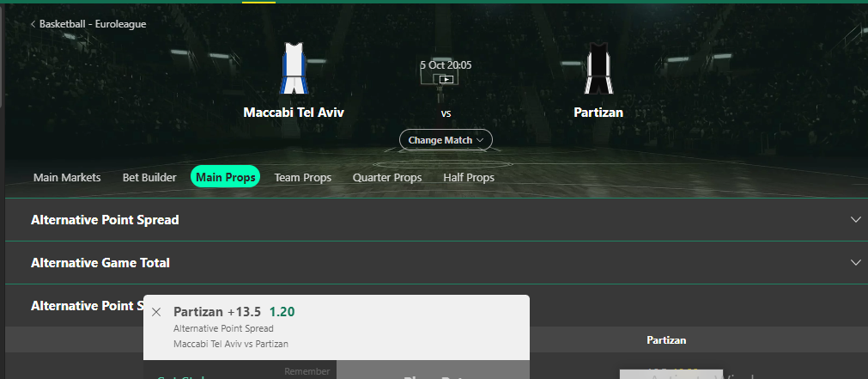The height and width of the screenshot is (379, 868).
Task: Open the Change Match dropdown
Action: click(x=446, y=140)
